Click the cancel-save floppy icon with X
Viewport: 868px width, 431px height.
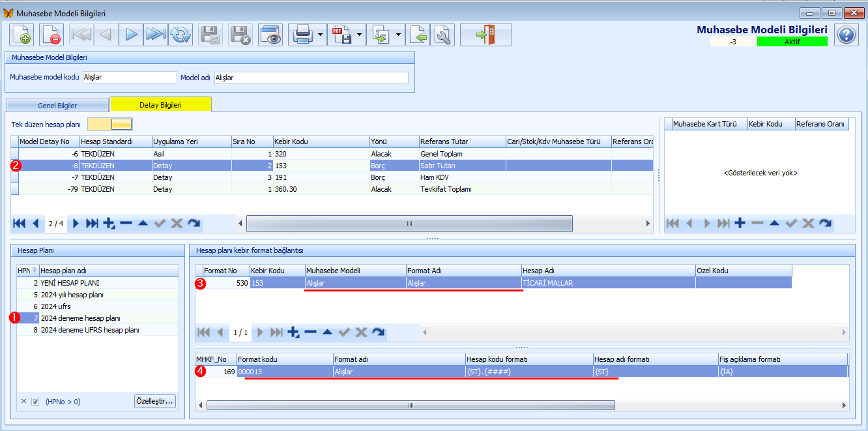pyautogui.click(x=240, y=35)
